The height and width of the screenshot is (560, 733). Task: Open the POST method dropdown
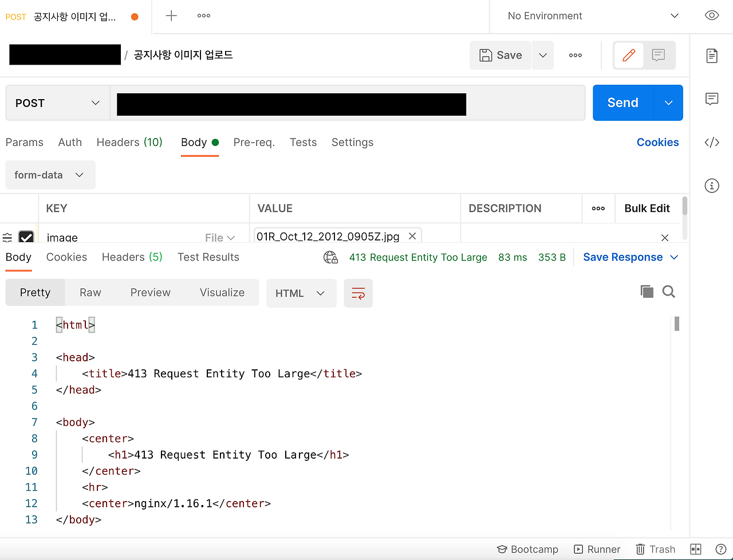click(x=57, y=103)
